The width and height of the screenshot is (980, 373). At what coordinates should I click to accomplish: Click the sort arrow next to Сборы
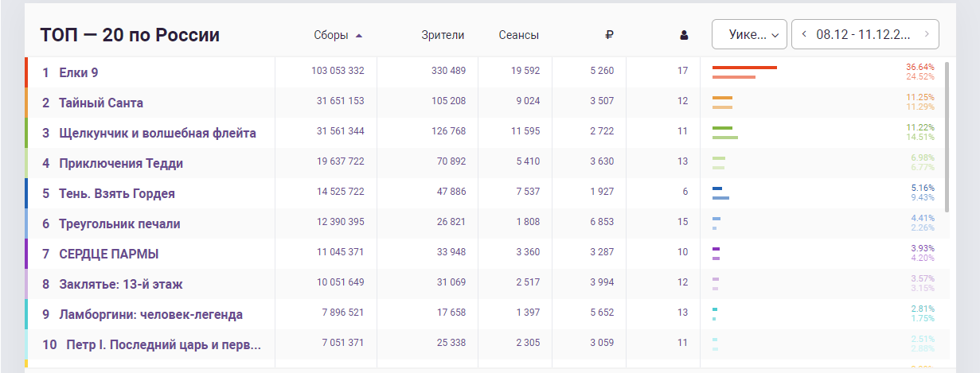[359, 35]
